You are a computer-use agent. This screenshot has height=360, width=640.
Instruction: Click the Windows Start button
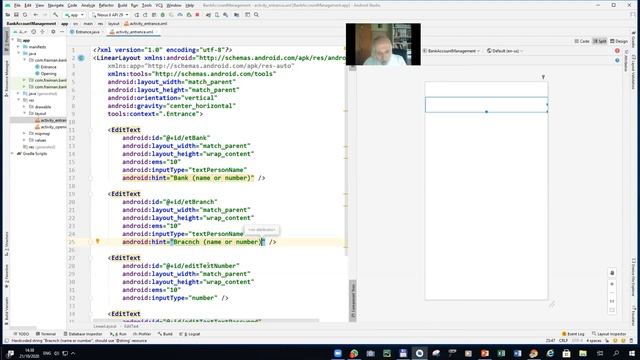tap(632, 353)
